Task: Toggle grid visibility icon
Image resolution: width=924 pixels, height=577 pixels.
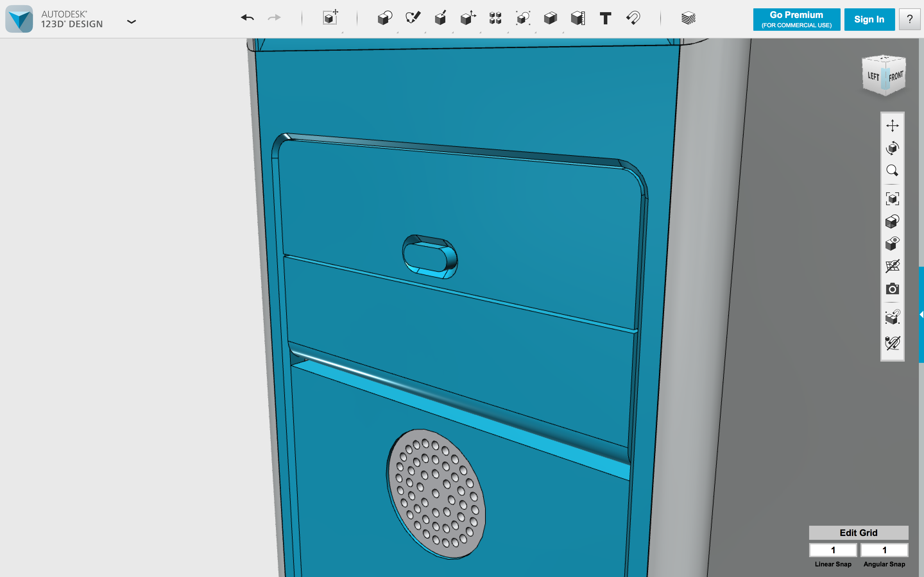Action: (892, 266)
